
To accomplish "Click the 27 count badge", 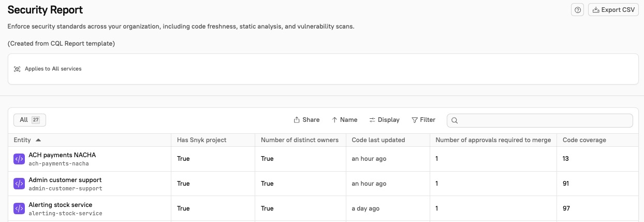I will coord(36,120).
